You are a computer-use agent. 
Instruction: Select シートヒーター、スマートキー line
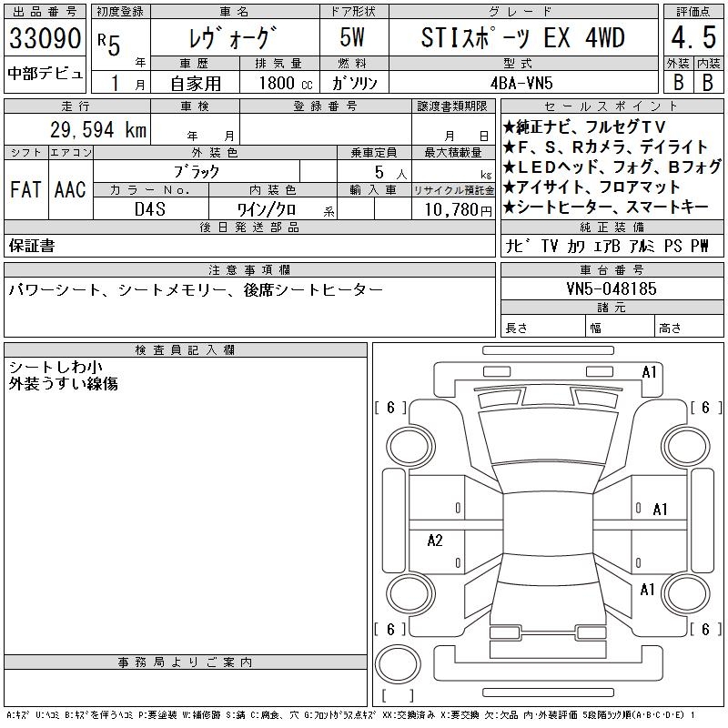tap(606, 207)
